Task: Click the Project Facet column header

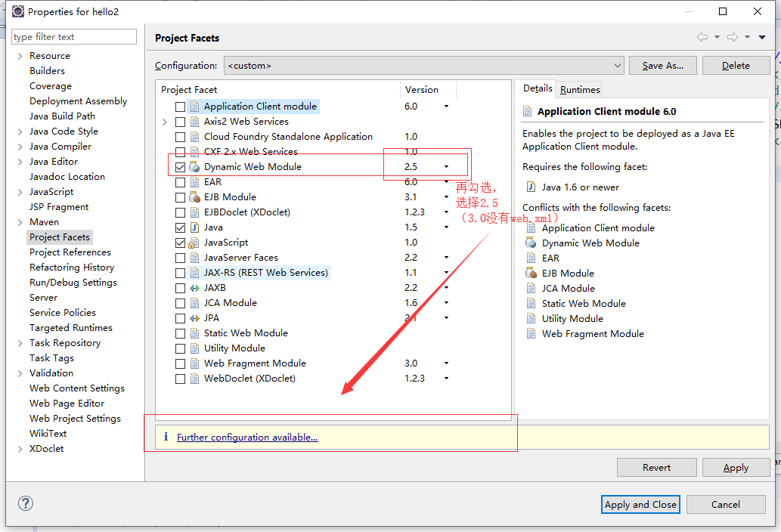Action: 278,90
